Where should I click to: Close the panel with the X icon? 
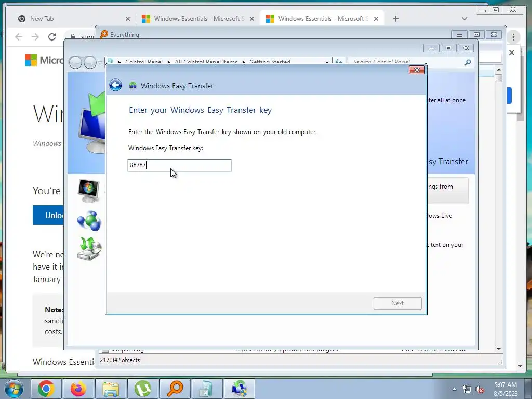(x=512, y=52)
